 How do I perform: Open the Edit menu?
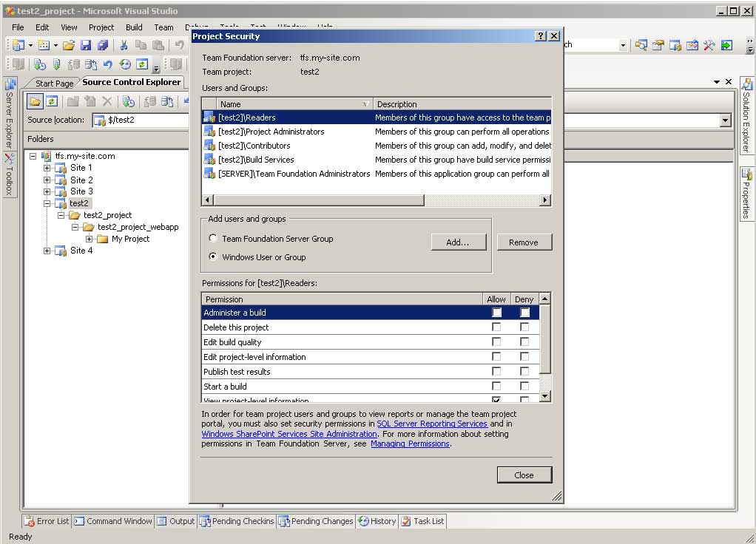point(42,27)
